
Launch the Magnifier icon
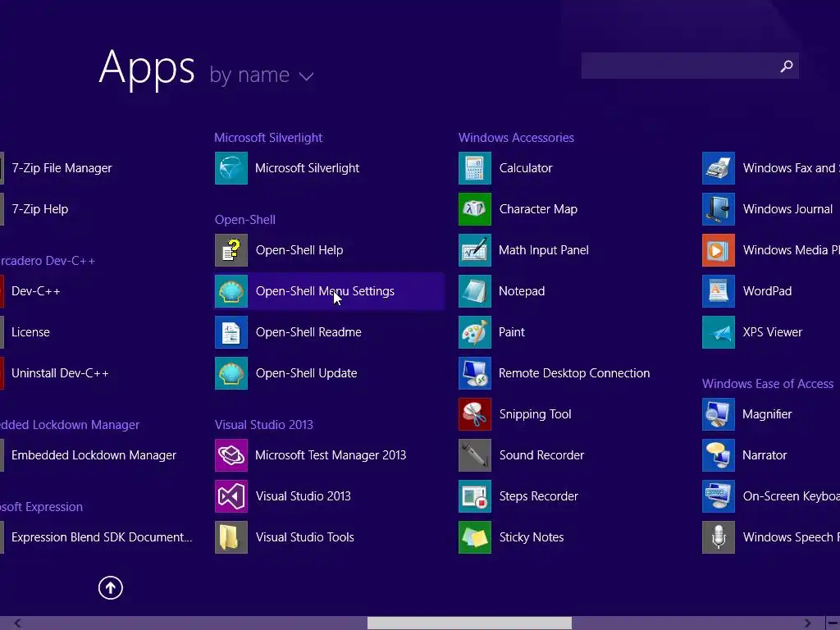719,414
